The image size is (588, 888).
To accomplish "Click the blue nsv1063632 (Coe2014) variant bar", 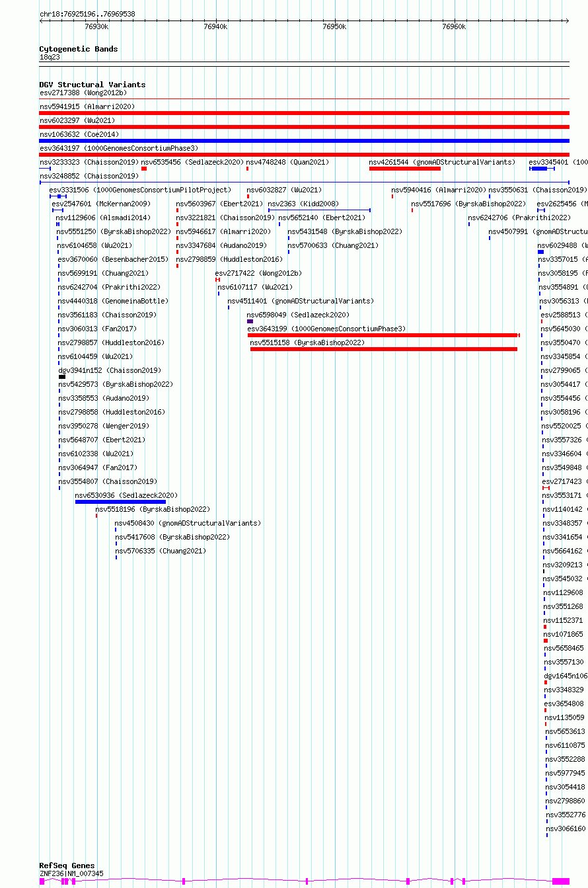I will (x=304, y=141).
